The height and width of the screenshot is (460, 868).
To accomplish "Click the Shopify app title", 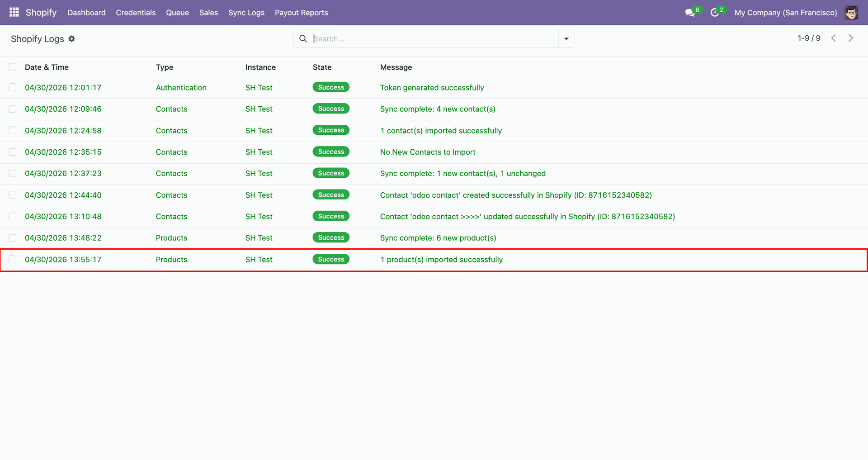I will 41,12.
